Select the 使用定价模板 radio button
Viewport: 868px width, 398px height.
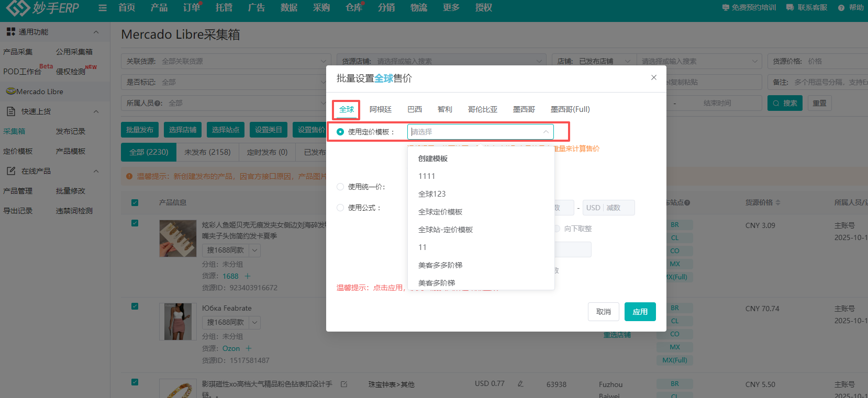coord(340,132)
